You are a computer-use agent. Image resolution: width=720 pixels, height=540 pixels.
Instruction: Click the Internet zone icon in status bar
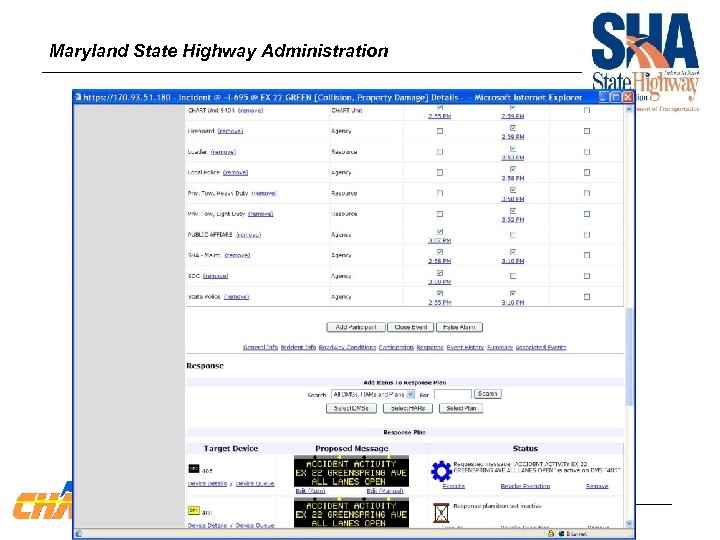point(561,534)
